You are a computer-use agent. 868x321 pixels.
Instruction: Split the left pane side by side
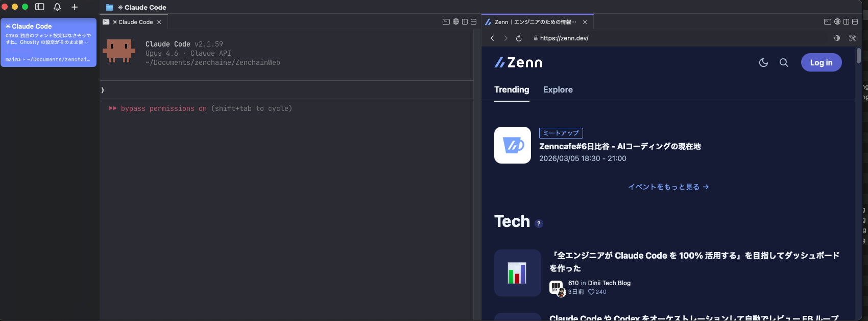coord(465,21)
